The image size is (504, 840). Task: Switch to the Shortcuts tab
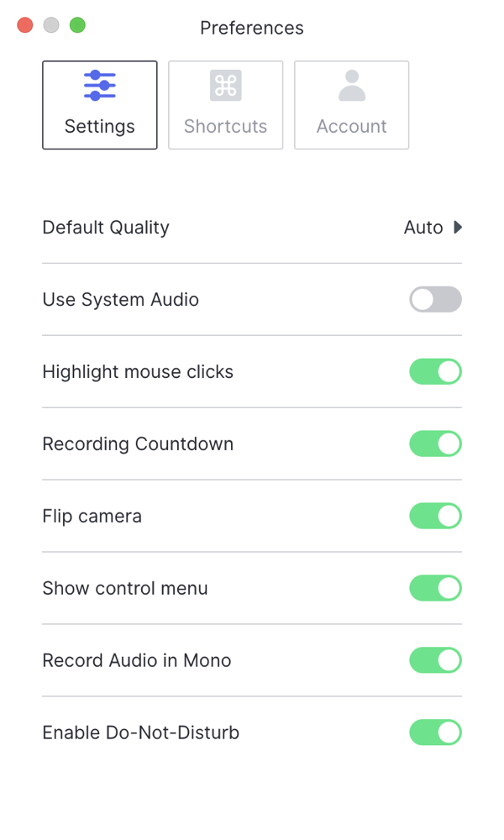click(225, 105)
